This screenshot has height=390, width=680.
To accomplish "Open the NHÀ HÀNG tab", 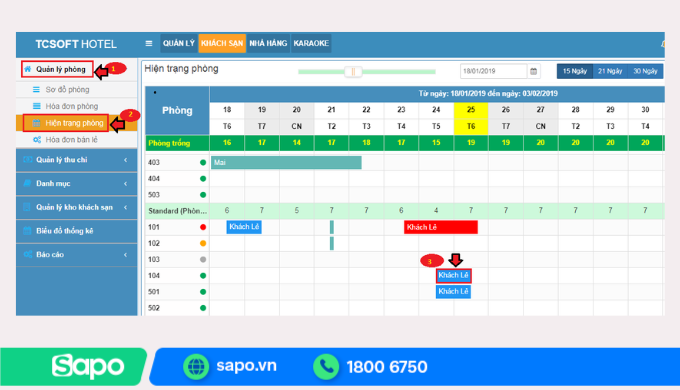I will (268, 43).
